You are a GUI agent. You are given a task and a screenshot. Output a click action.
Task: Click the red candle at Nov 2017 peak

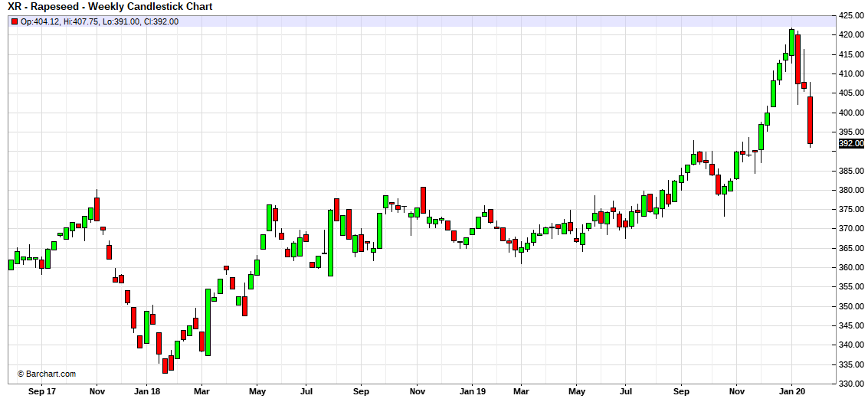click(x=97, y=208)
